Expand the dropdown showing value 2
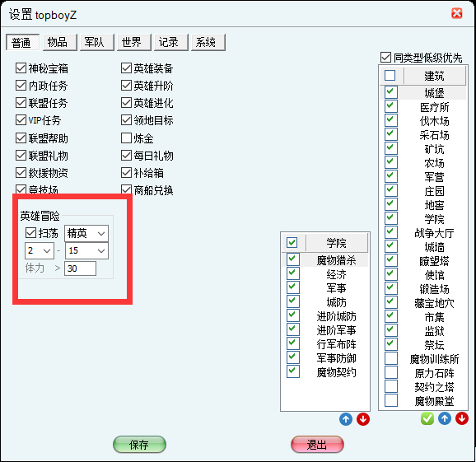 pos(40,250)
